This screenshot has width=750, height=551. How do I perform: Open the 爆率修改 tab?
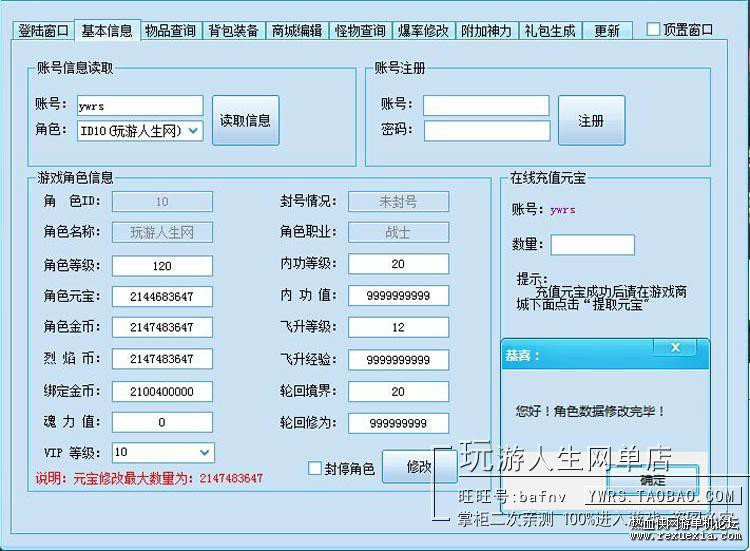[423, 31]
